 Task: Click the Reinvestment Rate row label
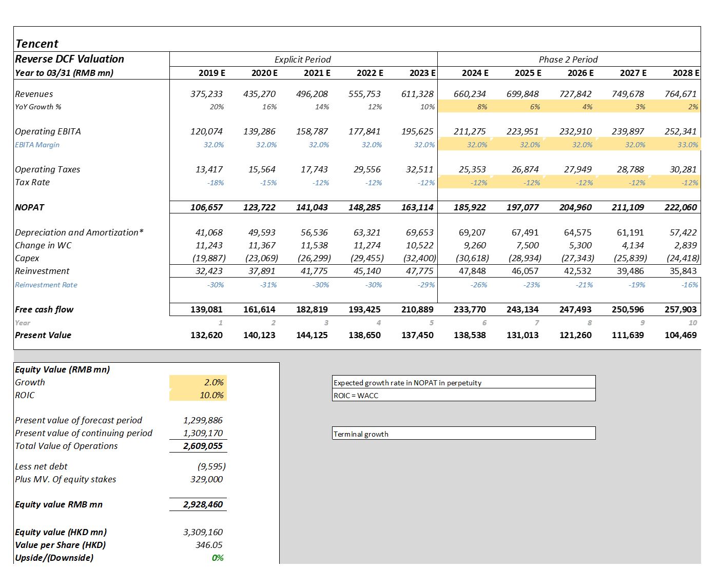tap(46, 285)
